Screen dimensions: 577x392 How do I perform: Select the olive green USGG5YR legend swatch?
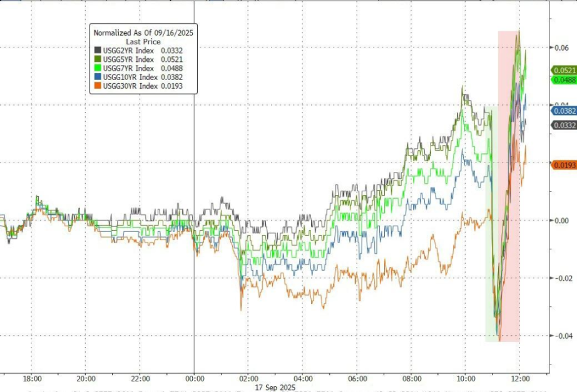coord(98,59)
